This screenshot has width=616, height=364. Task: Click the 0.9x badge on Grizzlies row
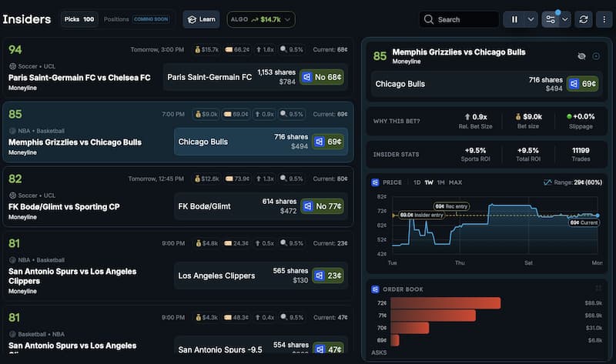264,114
